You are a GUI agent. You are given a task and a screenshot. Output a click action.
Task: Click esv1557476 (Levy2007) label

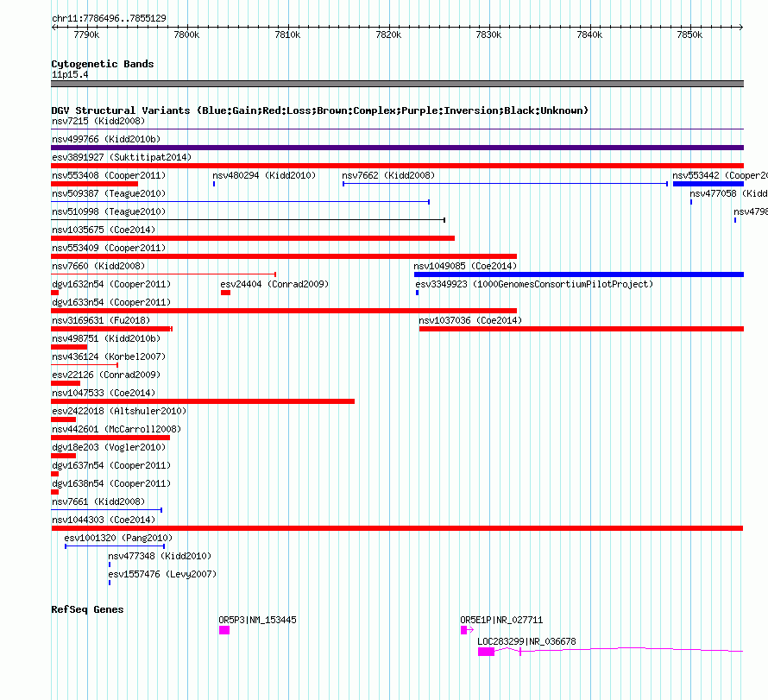[162, 574]
